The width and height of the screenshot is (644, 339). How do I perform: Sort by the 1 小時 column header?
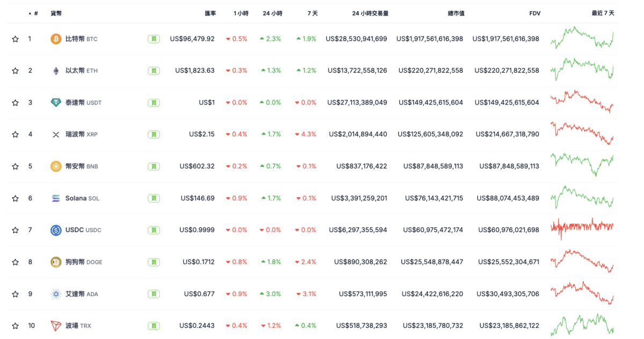click(241, 13)
